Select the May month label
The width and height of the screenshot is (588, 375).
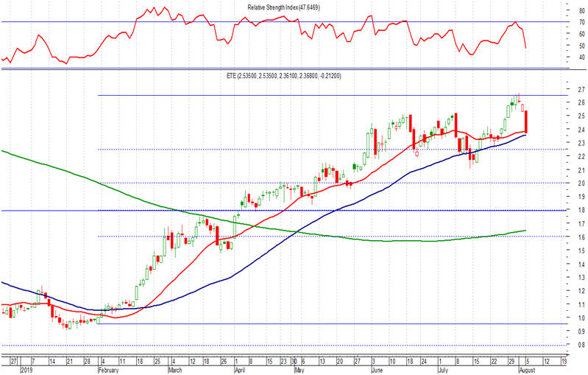point(300,370)
